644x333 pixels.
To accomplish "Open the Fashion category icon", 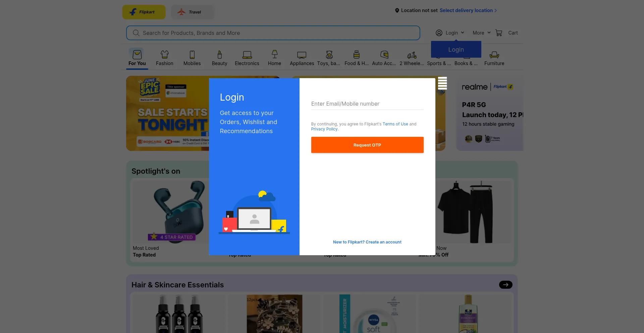I will (x=165, y=54).
